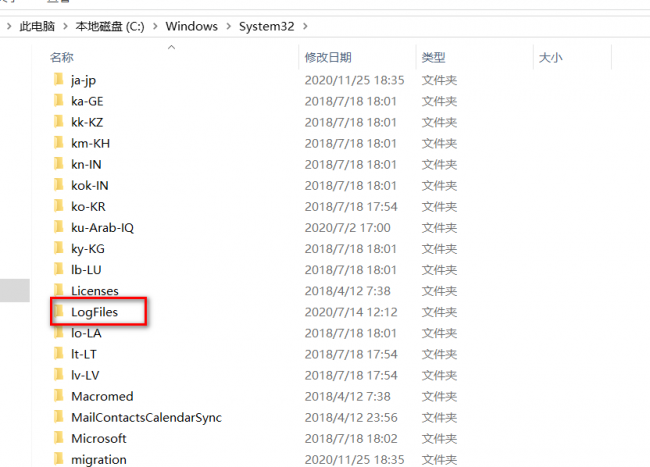
Task: Open chevron dropdown after Windows breadcrumb
Action: point(229,27)
